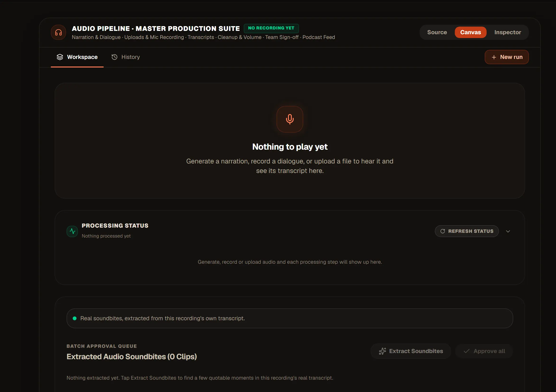Screen dimensions: 556x392
Task: Open the History tab
Action: click(x=126, y=57)
